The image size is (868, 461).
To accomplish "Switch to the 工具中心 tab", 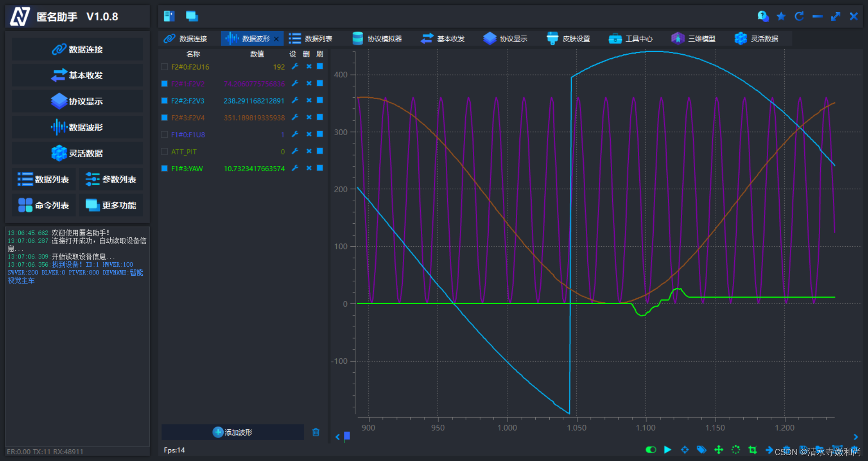I will (x=631, y=38).
